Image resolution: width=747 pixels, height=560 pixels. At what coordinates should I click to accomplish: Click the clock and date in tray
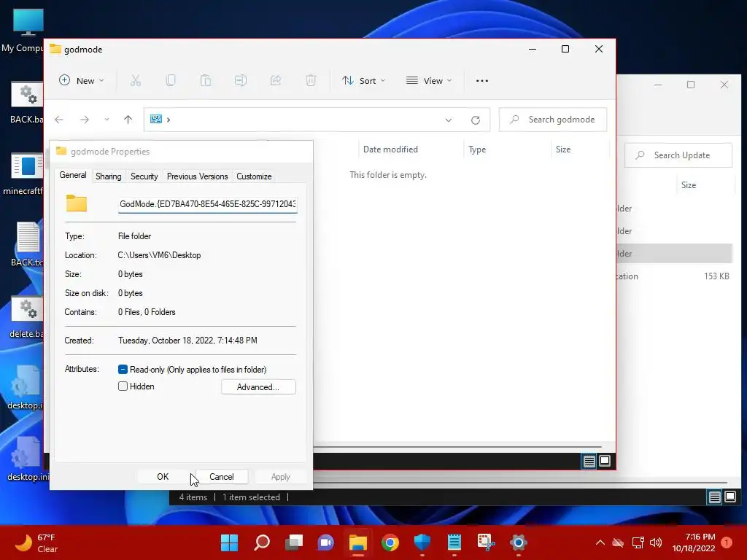click(x=694, y=542)
